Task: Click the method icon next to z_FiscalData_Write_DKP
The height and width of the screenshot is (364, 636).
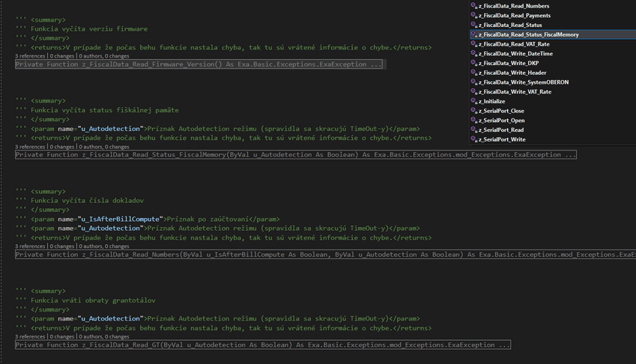Action: pos(473,63)
